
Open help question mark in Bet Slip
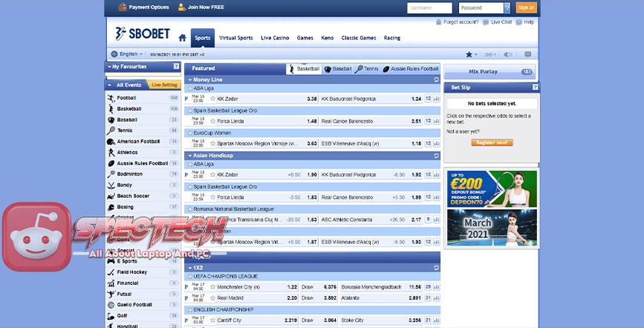click(535, 88)
